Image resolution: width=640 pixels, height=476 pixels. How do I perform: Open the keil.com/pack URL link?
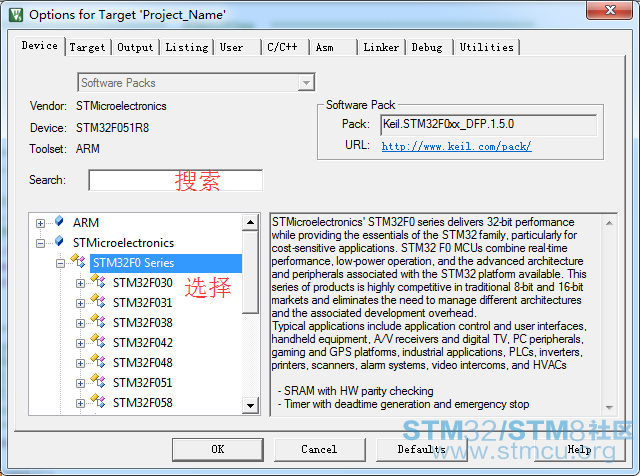click(456, 146)
